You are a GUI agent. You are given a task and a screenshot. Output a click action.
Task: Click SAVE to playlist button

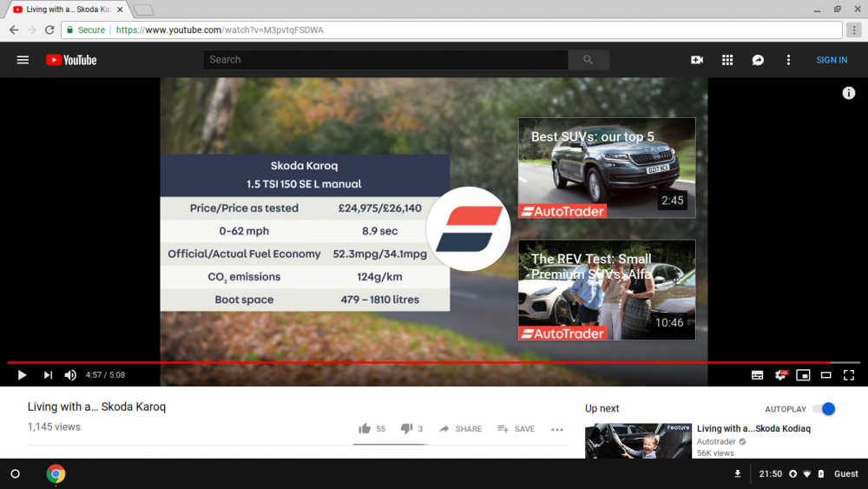(516, 429)
